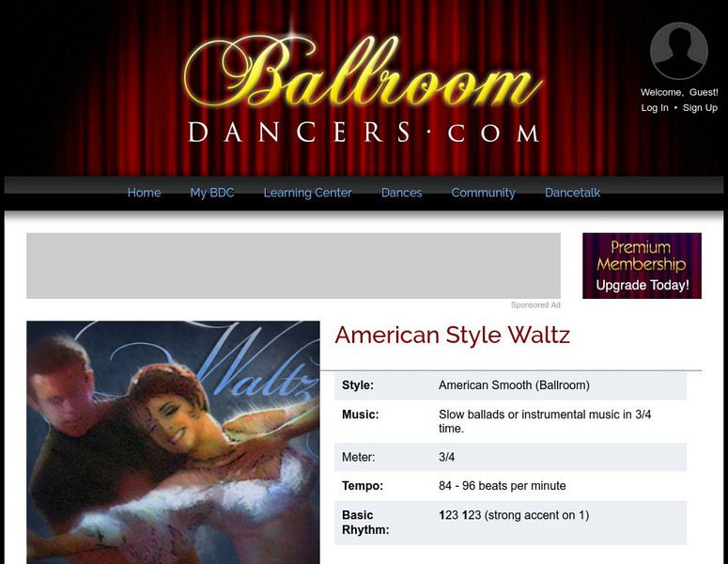Click the Ballroom Dancers.com logo
728x564 pixels.
click(x=364, y=89)
